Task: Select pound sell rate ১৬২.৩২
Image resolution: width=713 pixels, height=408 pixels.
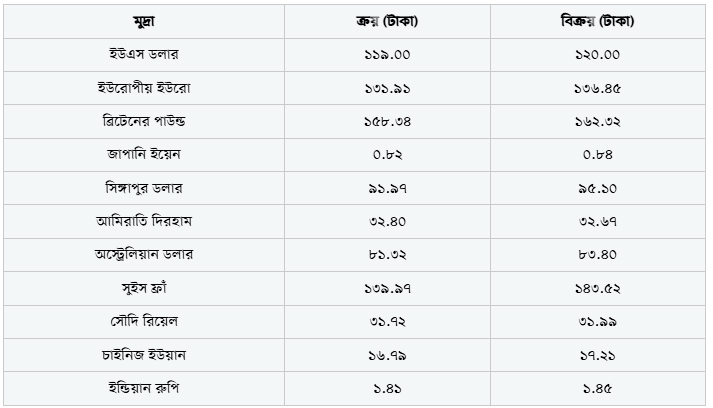Action: tap(598, 121)
